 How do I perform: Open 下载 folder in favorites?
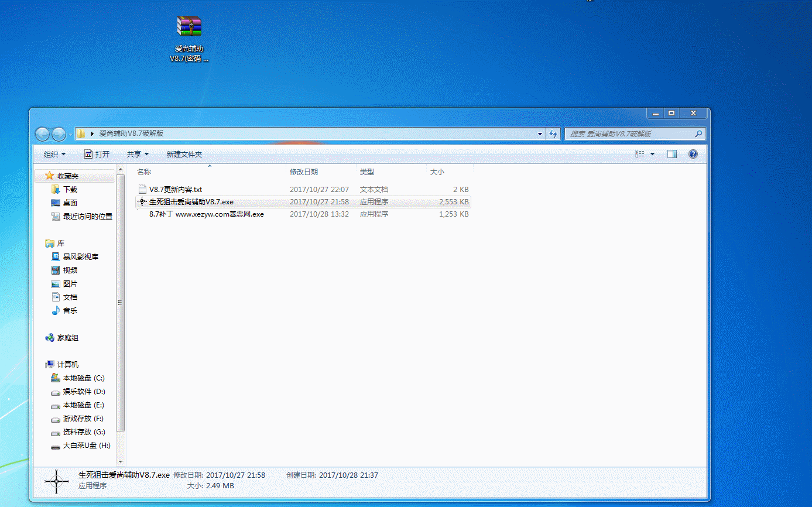point(70,190)
